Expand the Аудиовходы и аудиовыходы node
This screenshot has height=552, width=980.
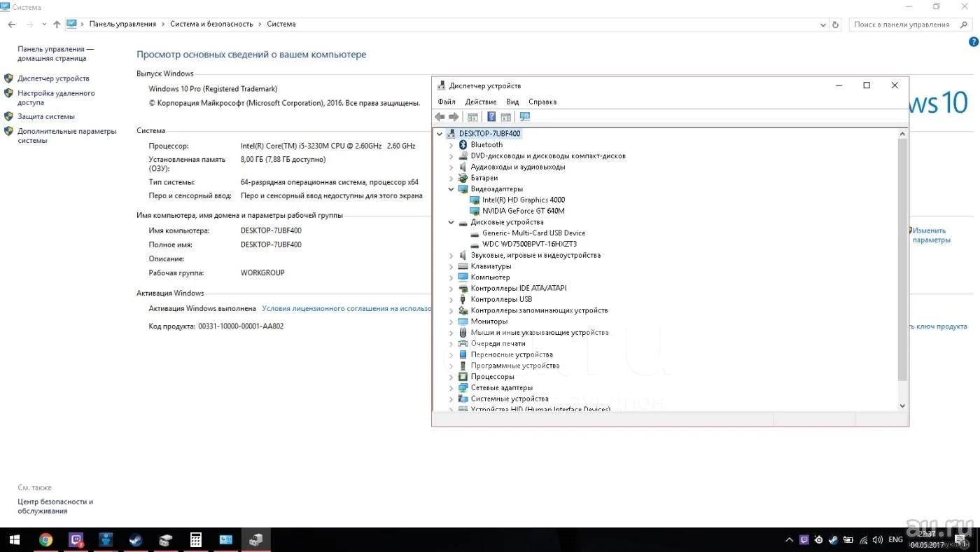(x=451, y=167)
